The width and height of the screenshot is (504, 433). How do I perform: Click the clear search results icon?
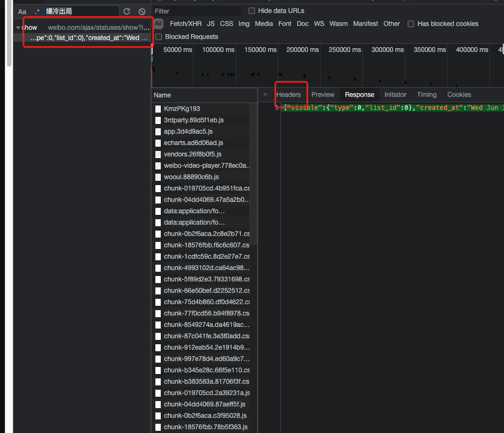click(x=142, y=11)
